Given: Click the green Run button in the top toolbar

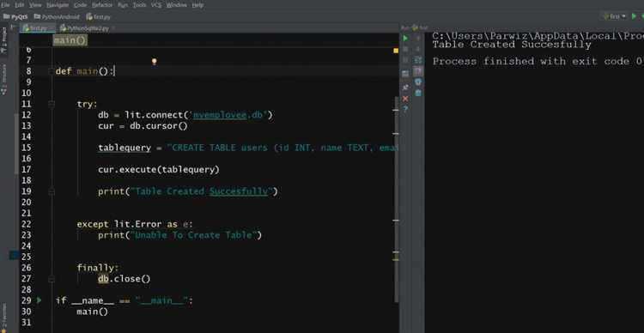Looking at the screenshot, I should 635,16.
